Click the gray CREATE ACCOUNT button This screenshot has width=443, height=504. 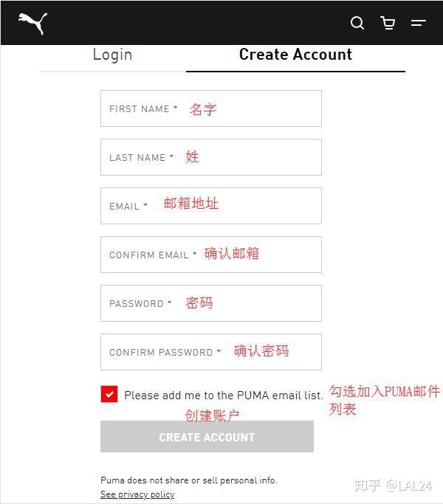point(207,437)
